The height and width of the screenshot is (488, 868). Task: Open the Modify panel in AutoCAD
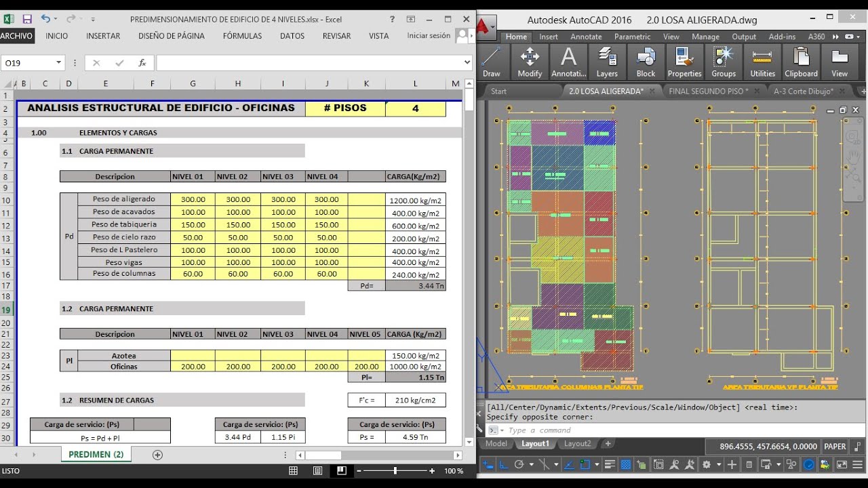[530, 62]
